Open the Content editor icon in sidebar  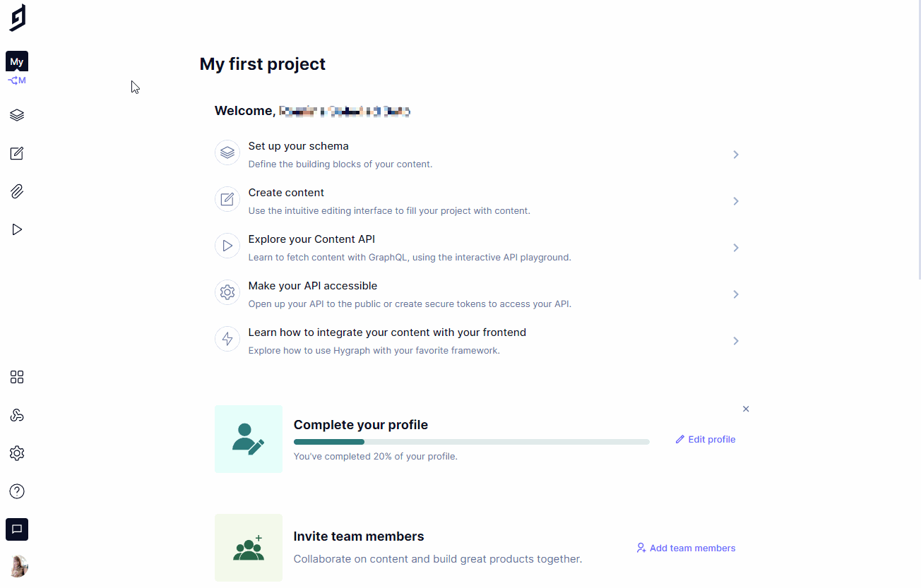[x=17, y=153]
